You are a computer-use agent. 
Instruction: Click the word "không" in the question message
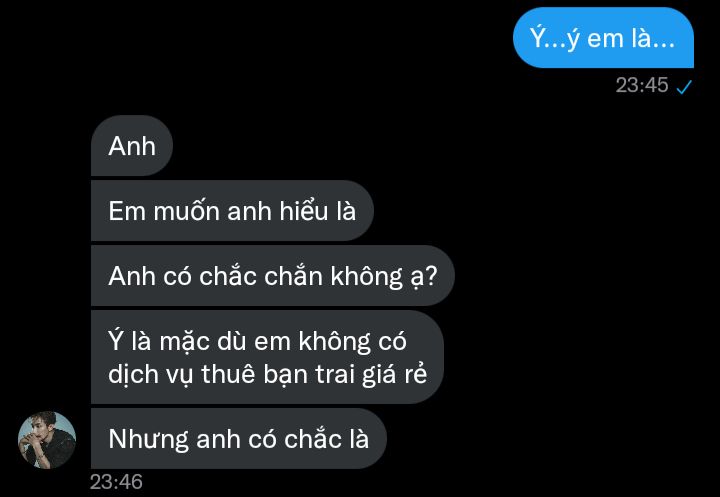366,277
